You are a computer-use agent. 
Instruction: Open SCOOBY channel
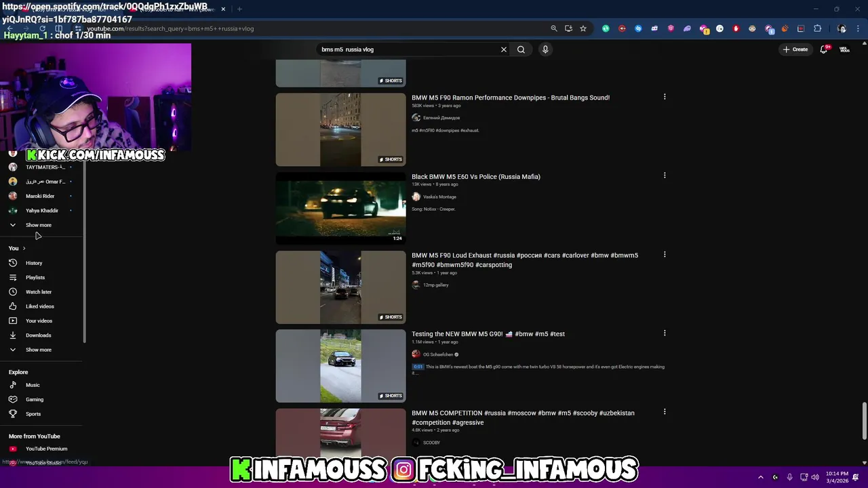[431, 443]
